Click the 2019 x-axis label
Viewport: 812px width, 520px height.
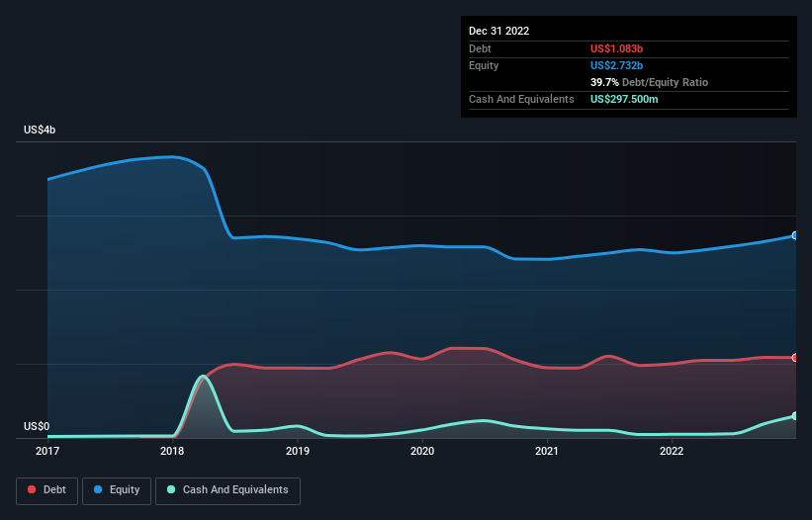pyautogui.click(x=298, y=451)
